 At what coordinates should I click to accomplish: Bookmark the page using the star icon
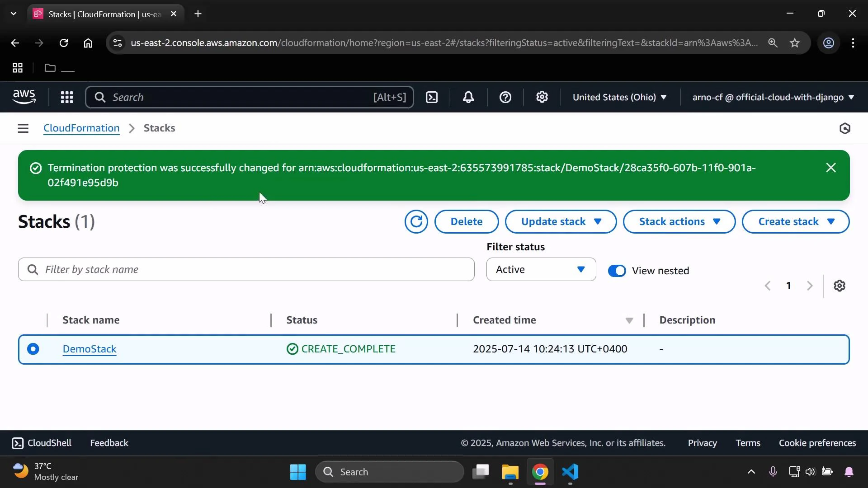[x=795, y=43]
